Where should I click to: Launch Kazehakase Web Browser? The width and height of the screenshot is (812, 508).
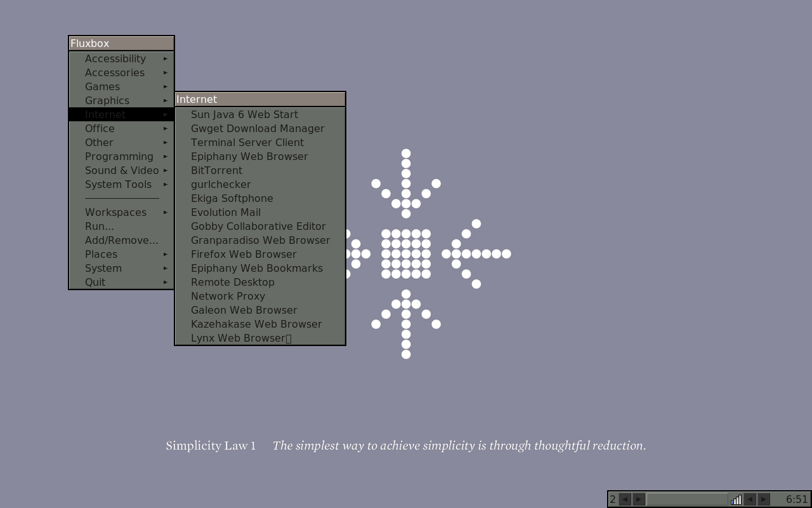[x=260, y=324]
